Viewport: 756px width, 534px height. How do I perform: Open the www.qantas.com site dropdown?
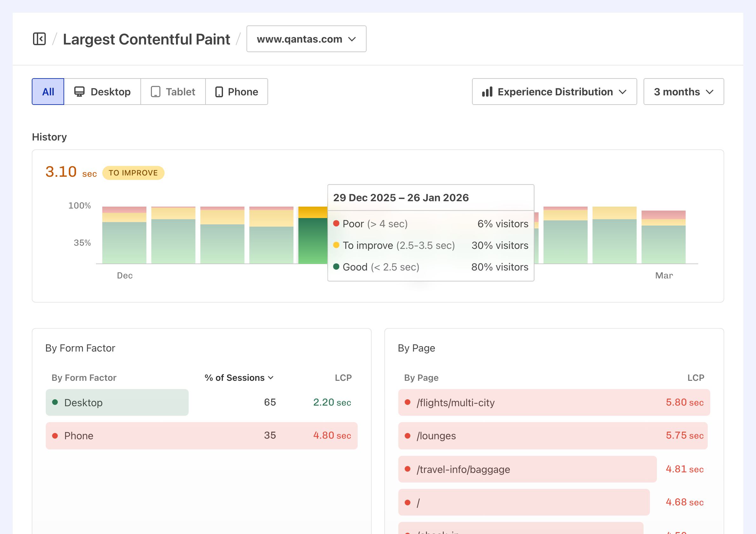pyautogui.click(x=306, y=38)
